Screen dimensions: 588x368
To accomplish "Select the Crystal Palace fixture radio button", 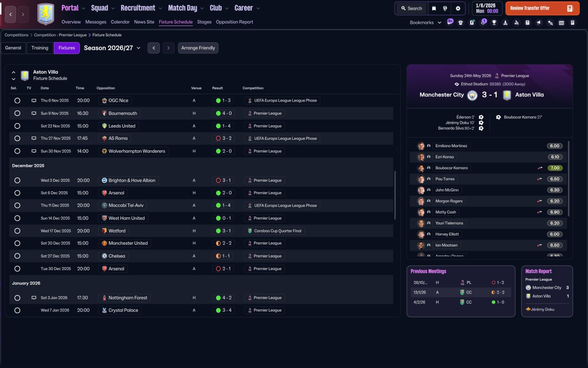I will pyautogui.click(x=17, y=310).
